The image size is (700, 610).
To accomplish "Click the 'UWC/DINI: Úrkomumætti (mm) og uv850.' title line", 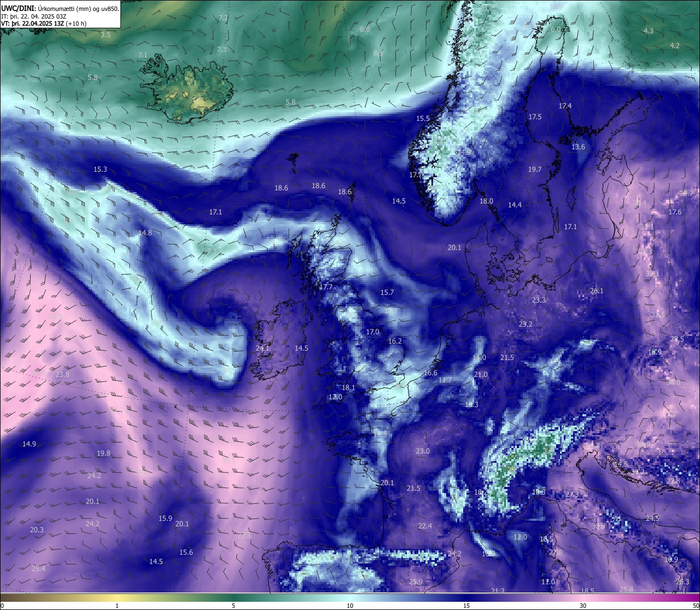I will click(x=60, y=8).
